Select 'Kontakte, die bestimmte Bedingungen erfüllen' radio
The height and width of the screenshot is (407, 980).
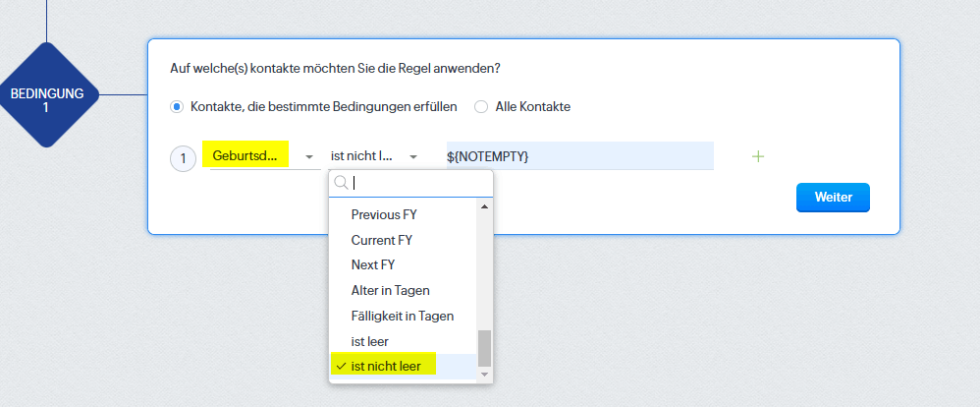click(x=176, y=106)
